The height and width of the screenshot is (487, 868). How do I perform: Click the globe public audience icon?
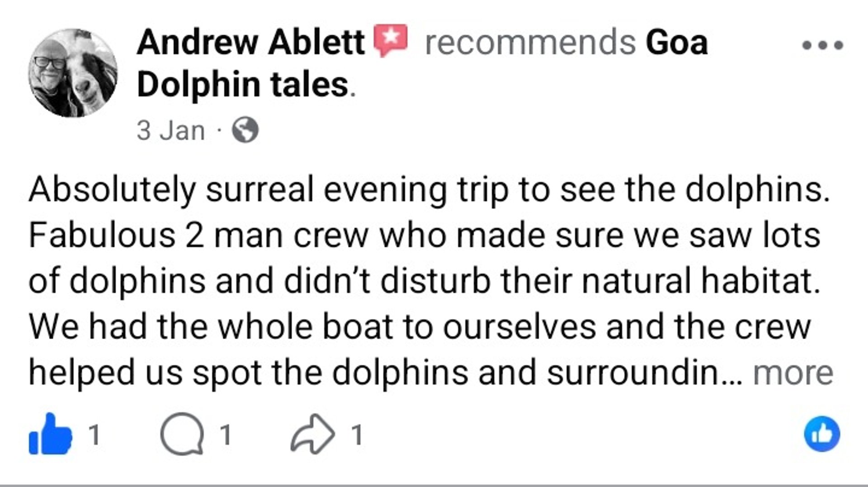tap(245, 131)
